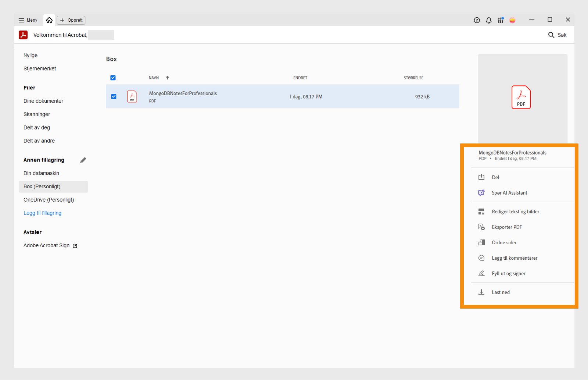Select Rediger tekst og bilder option

pyautogui.click(x=515, y=212)
